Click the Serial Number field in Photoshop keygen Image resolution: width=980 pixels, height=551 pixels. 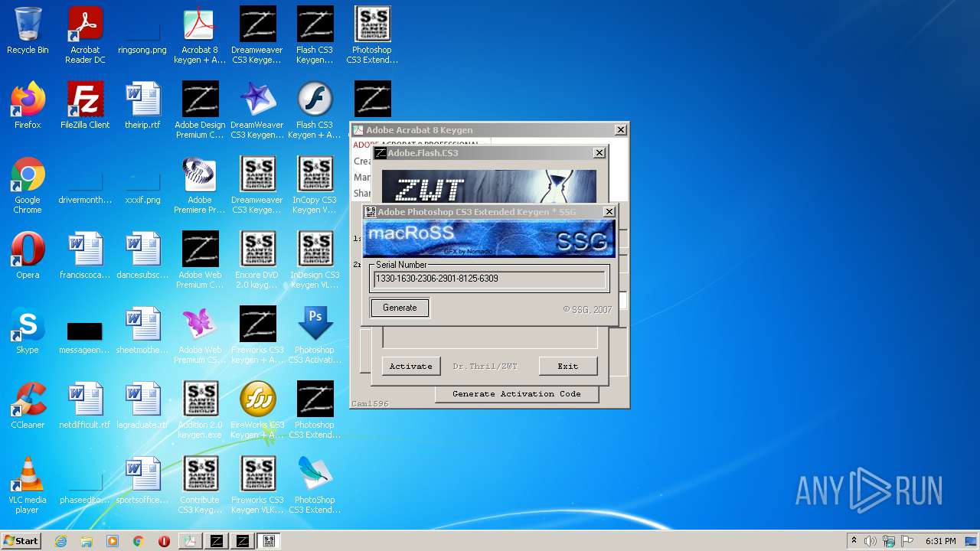tap(488, 279)
